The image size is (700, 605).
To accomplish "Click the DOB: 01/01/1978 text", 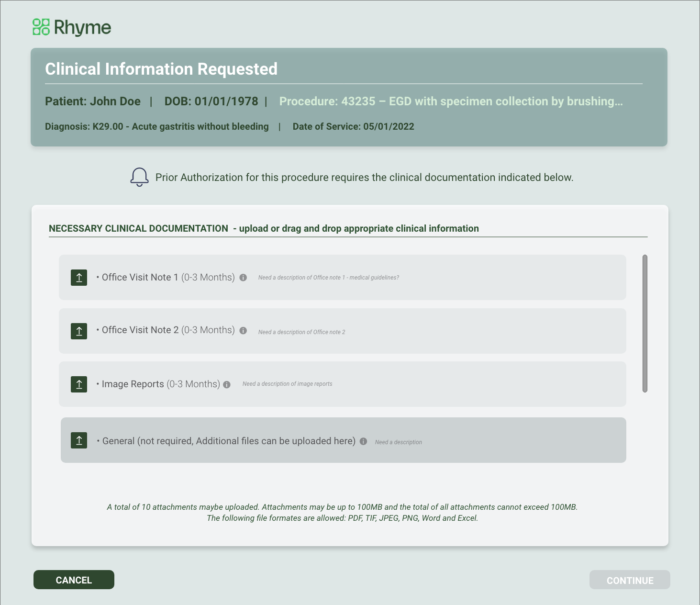I will [211, 101].
